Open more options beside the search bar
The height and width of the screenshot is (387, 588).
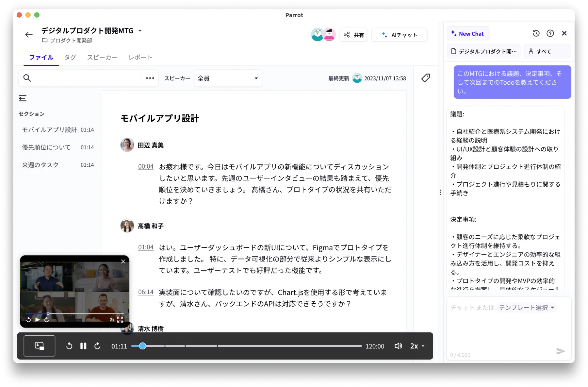(x=150, y=78)
